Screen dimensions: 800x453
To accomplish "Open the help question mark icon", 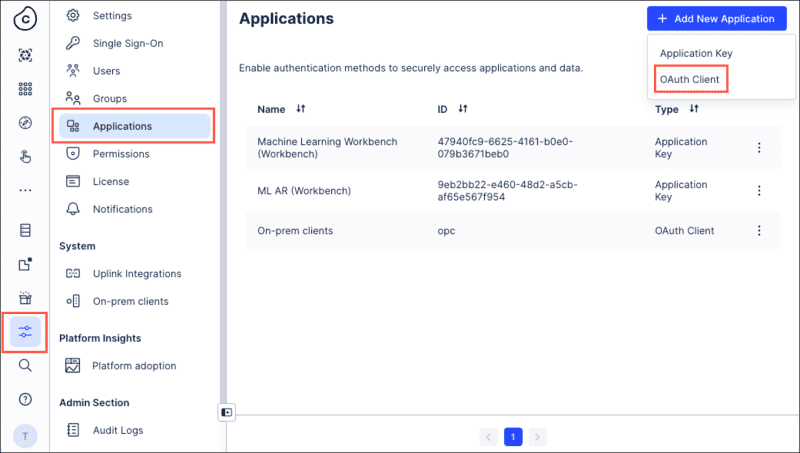I will (x=25, y=400).
